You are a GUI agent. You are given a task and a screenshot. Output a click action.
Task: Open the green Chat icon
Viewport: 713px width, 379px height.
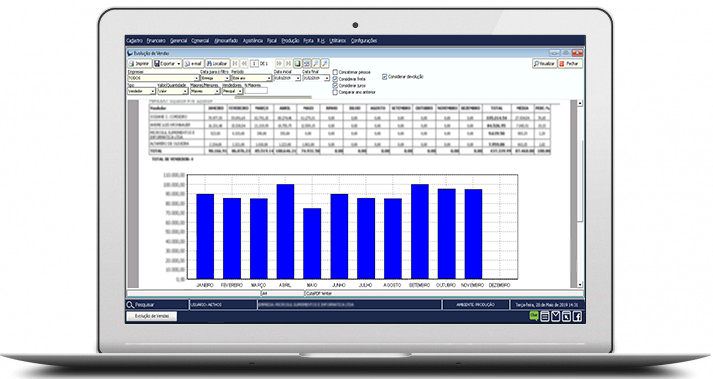pos(534,316)
